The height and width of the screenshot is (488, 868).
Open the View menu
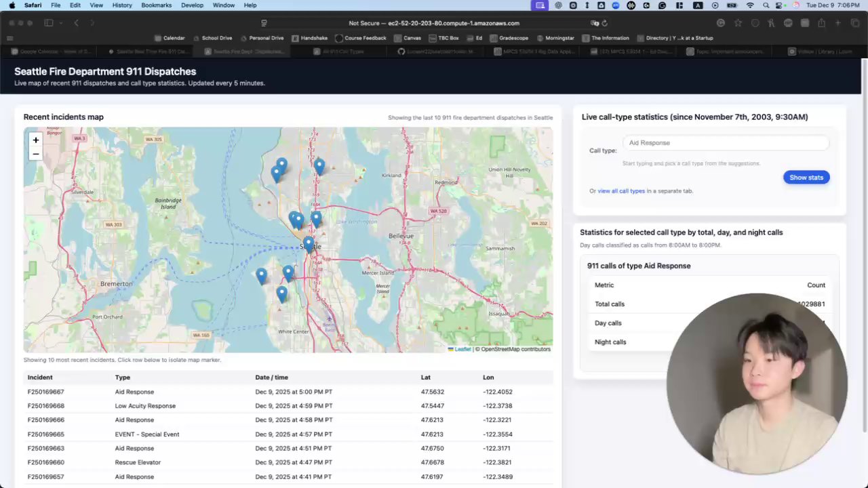(x=96, y=5)
